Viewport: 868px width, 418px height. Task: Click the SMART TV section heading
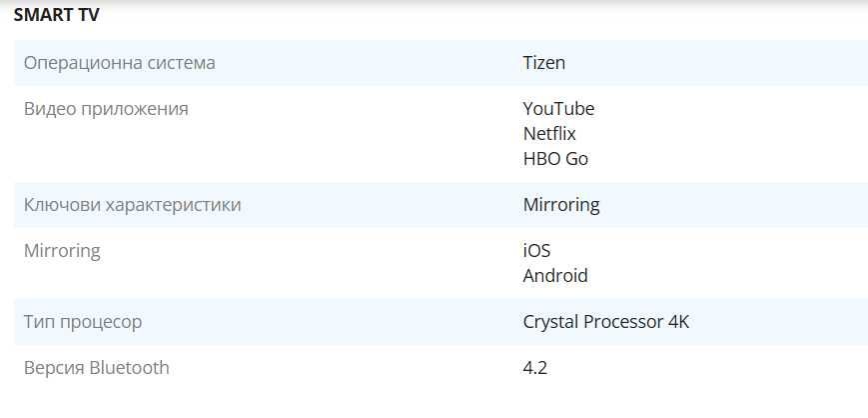point(57,15)
